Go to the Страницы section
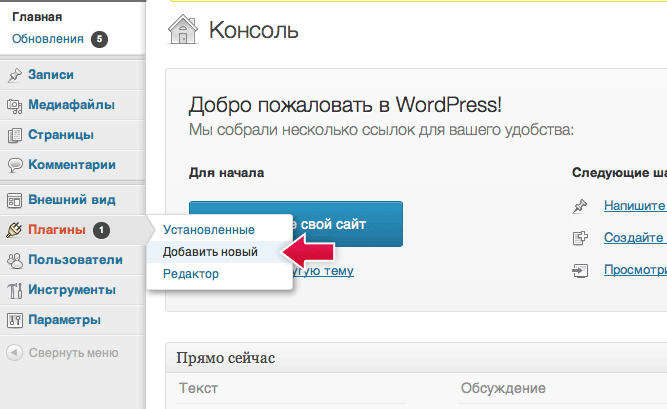This screenshot has width=667, height=409. 61,135
